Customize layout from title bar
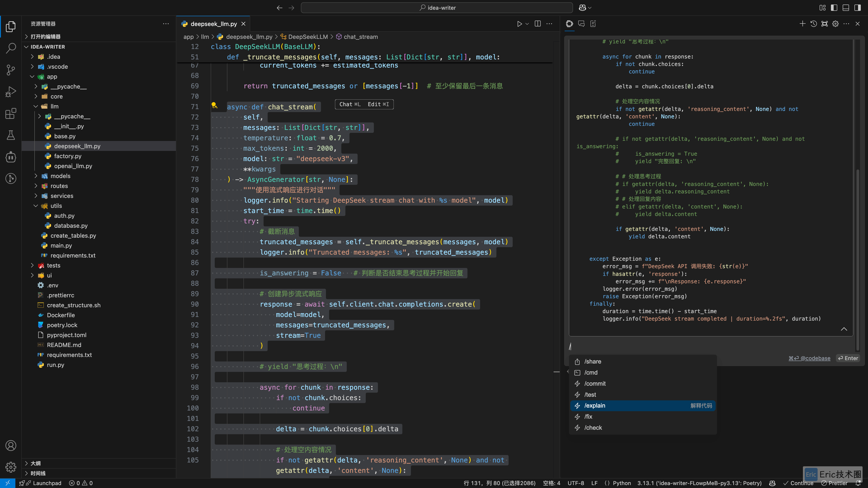The width and height of the screenshot is (868, 488). (x=823, y=8)
